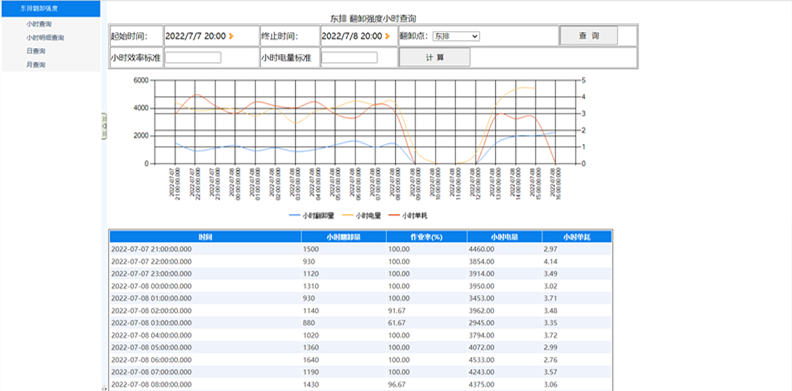Focus the 小时效率标准 input field
The width and height of the screenshot is (792, 391).
[x=193, y=58]
